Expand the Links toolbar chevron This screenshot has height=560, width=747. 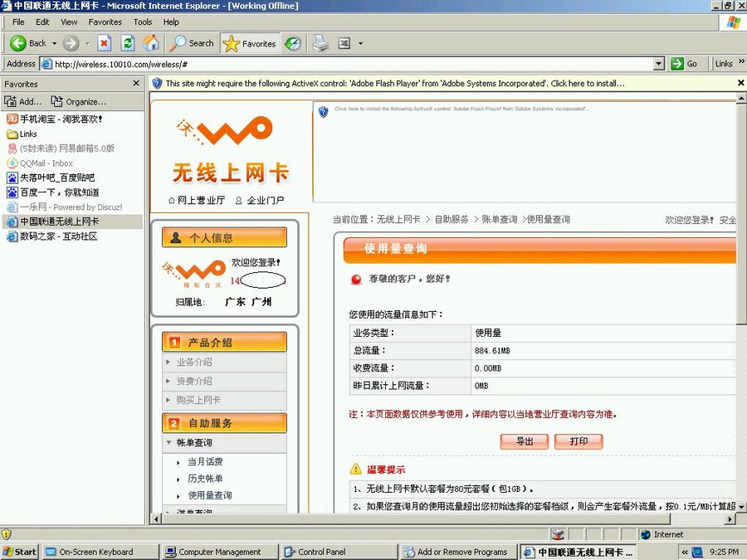click(741, 62)
